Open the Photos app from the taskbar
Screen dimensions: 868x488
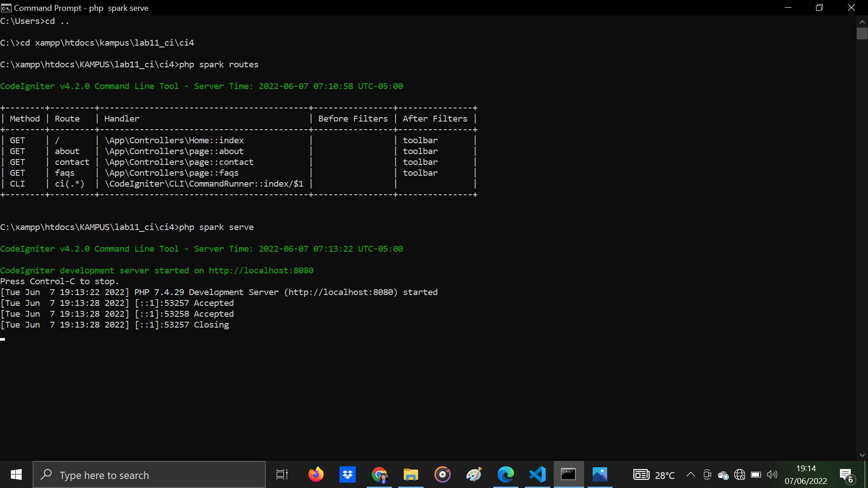click(600, 474)
